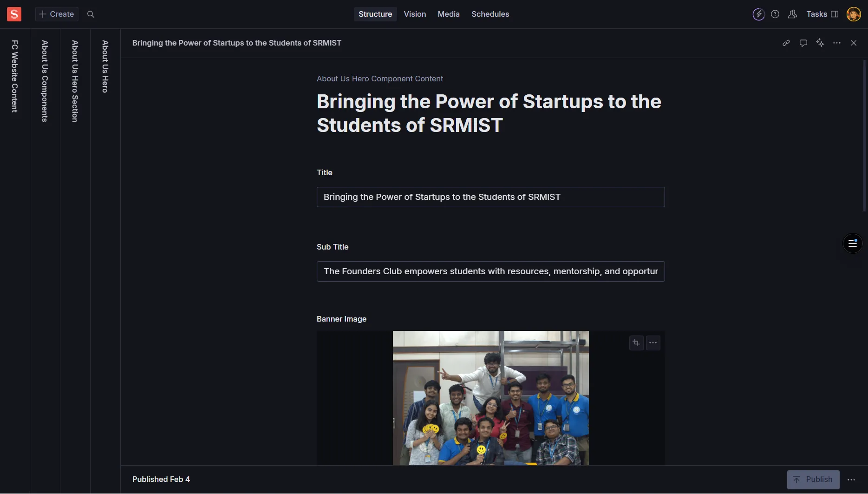Open the banner image options menu
This screenshot has width=868, height=494.
point(653,343)
